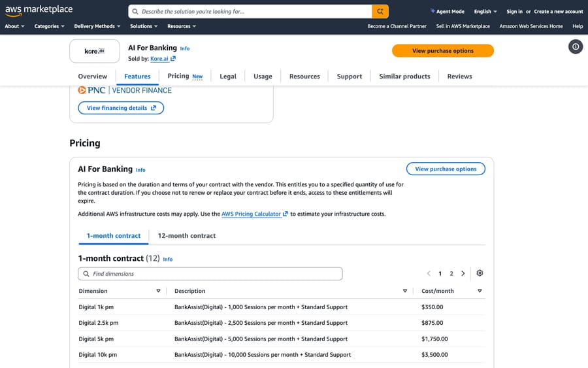
Task: Focus the Find dimensions filter field
Action: coord(210,274)
